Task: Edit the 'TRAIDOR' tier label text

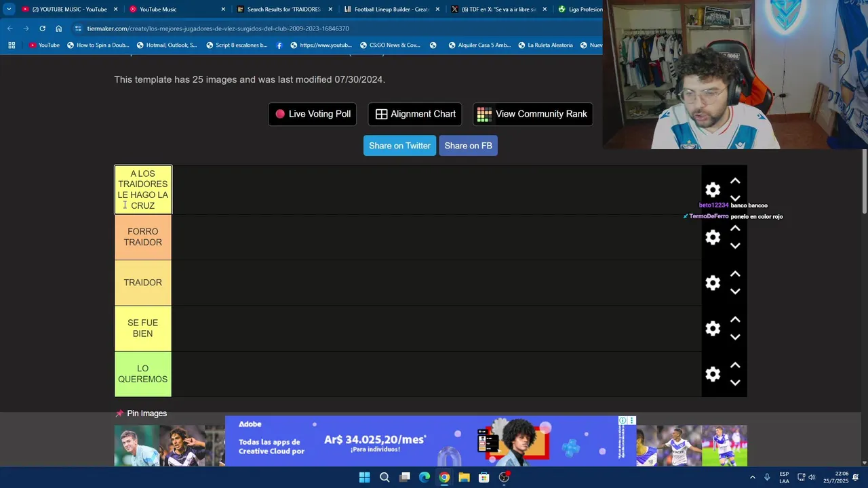Action: tap(143, 283)
